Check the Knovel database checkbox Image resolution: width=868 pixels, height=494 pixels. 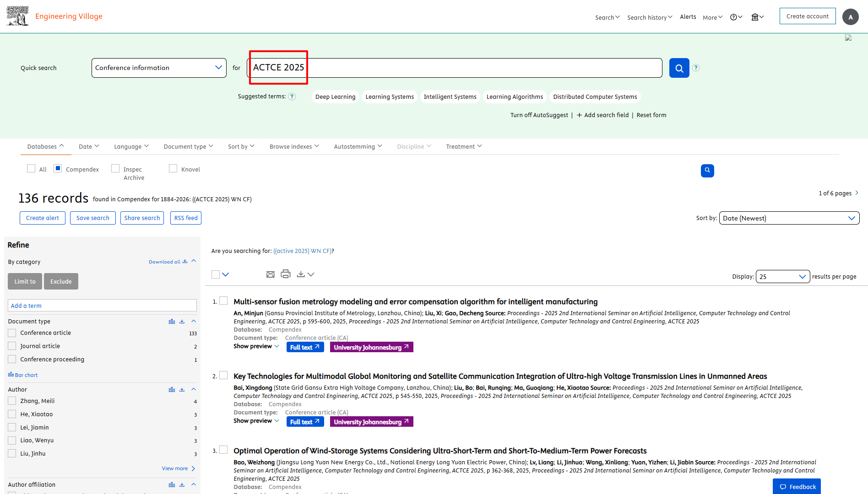pyautogui.click(x=173, y=168)
